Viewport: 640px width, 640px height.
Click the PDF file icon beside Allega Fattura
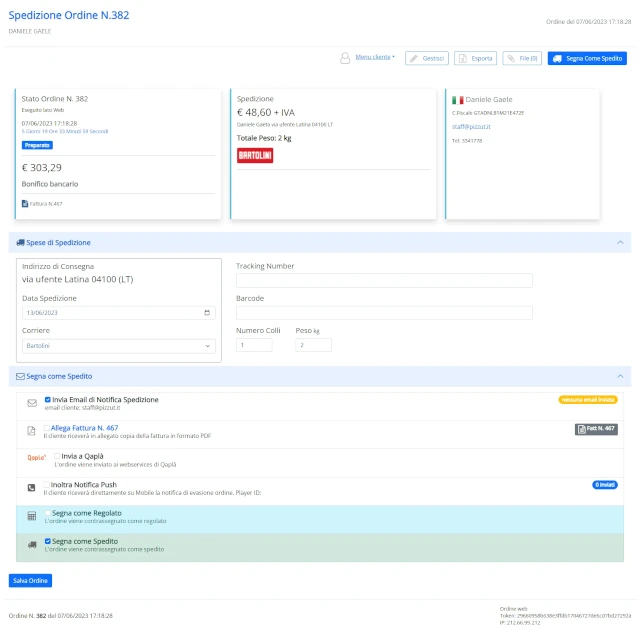[x=31, y=431]
